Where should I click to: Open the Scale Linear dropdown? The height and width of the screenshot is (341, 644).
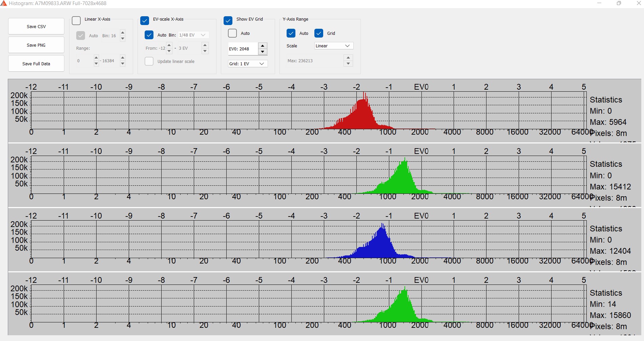pos(333,46)
